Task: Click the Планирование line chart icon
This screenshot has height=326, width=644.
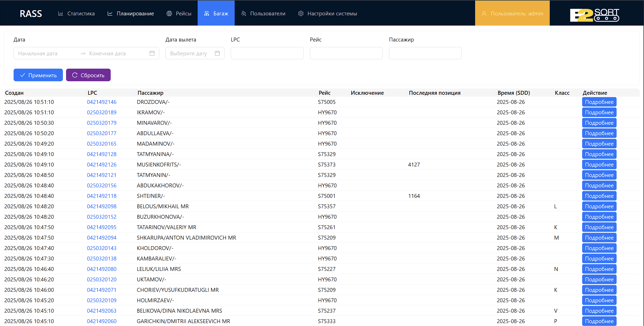Action: pyautogui.click(x=110, y=14)
